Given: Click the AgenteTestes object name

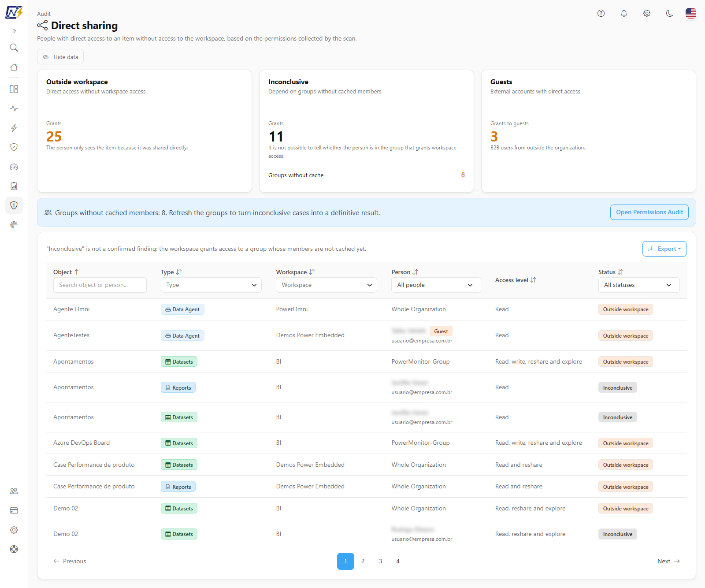Looking at the screenshot, I should [x=71, y=335].
